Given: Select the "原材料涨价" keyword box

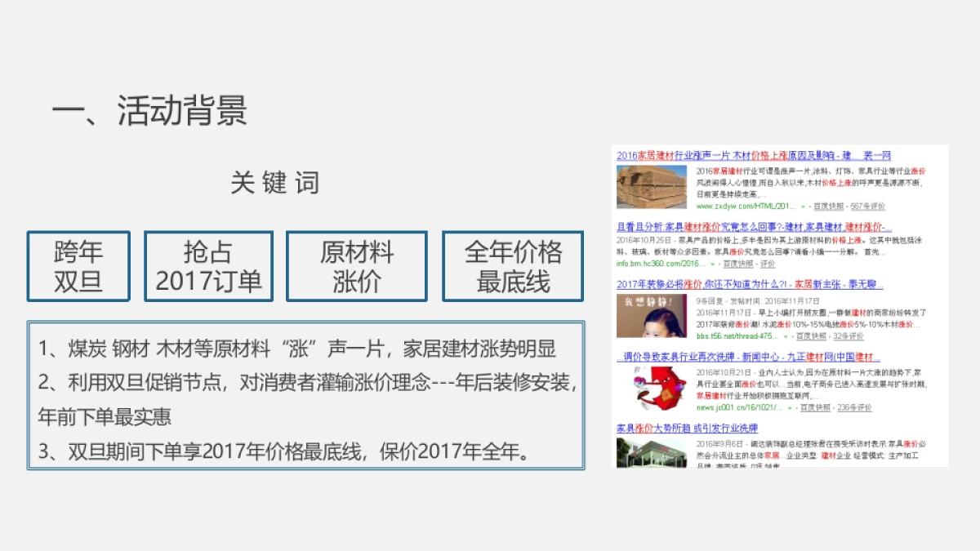Looking at the screenshot, I should [x=357, y=265].
